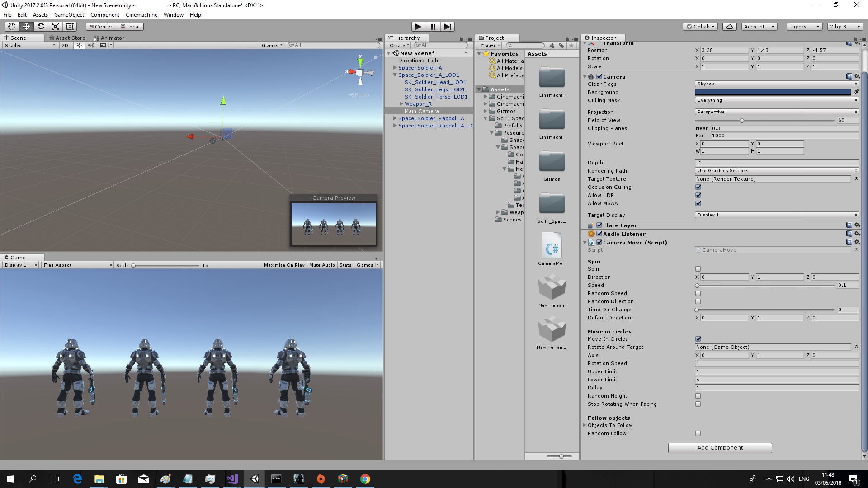Select the Scale tool icon

pyautogui.click(x=55, y=27)
